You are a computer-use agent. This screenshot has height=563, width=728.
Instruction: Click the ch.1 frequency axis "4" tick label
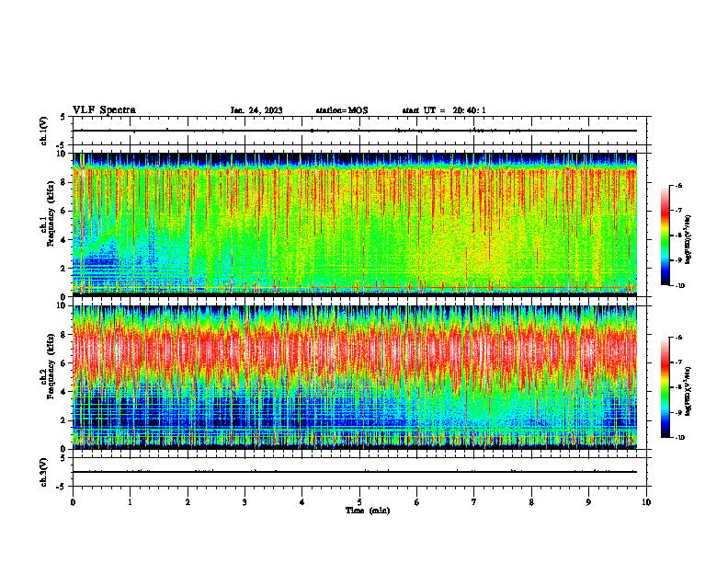point(64,240)
